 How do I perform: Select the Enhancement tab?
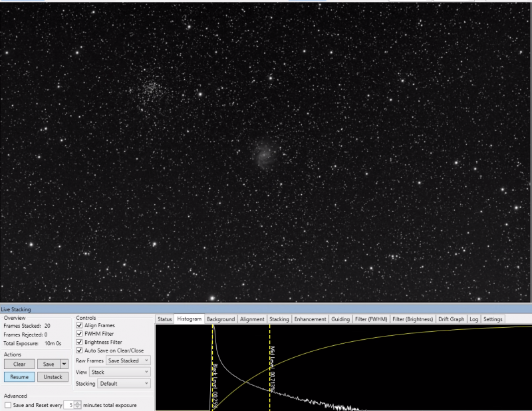310,319
